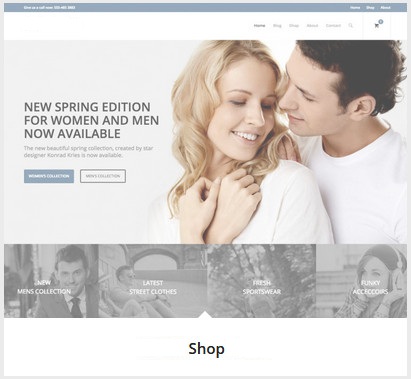The height and width of the screenshot is (379, 411).
Task: Select Home in the main navigation
Action: (x=259, y=26)
